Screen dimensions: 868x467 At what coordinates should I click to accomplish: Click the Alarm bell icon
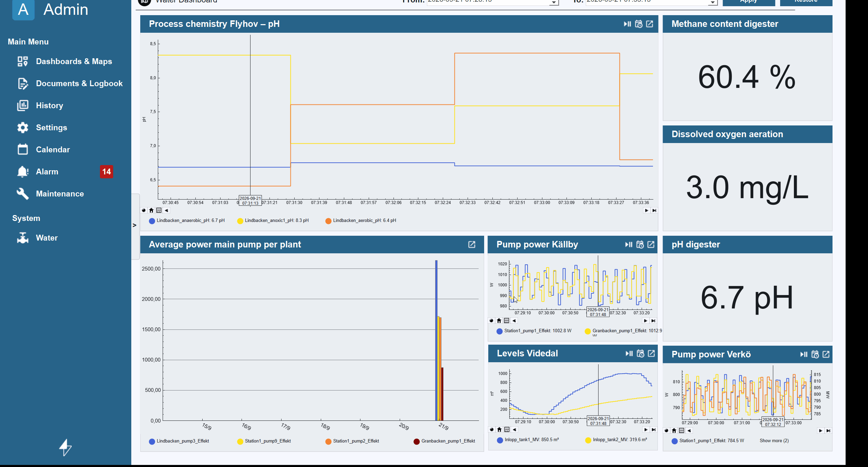point(23,172)
